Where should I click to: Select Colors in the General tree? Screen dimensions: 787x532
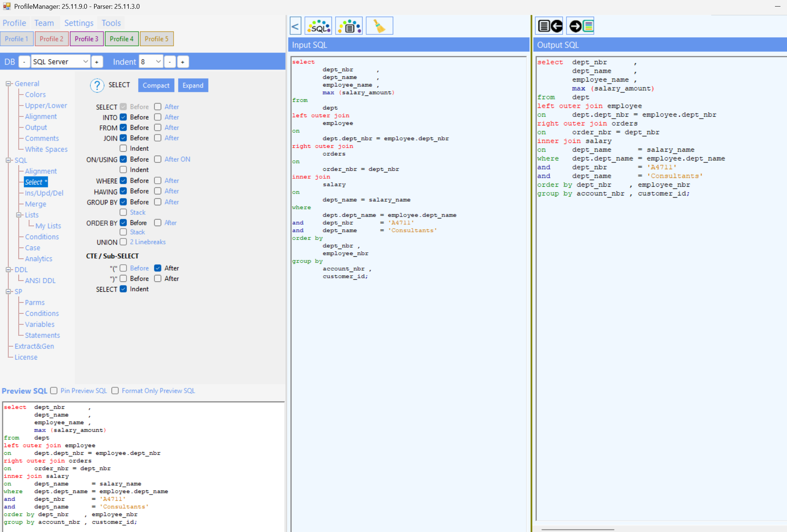(x=35, y=94)
